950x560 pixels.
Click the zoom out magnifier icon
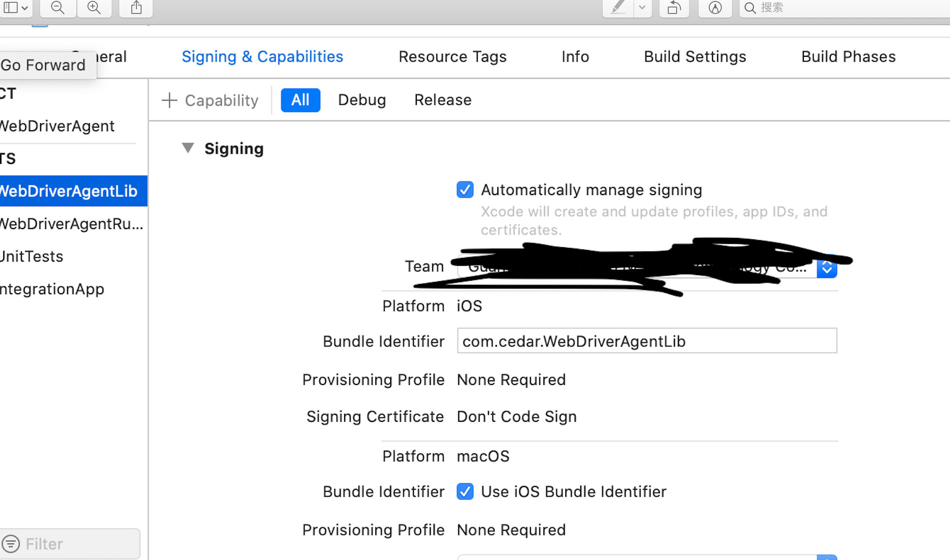tap(58, 7)
